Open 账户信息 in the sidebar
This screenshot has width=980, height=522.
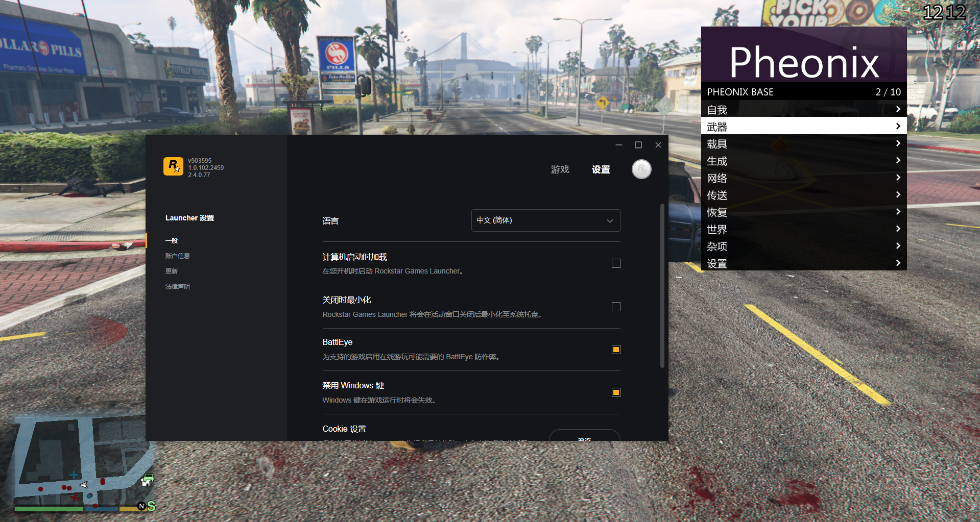tap(177, 256)
